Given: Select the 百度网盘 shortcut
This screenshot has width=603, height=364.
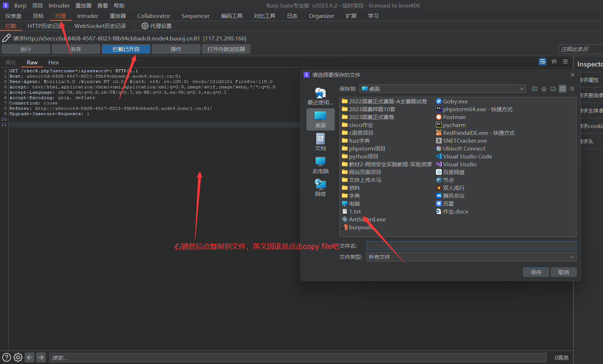Looking at the screenshot, I should tap(450, 172).
